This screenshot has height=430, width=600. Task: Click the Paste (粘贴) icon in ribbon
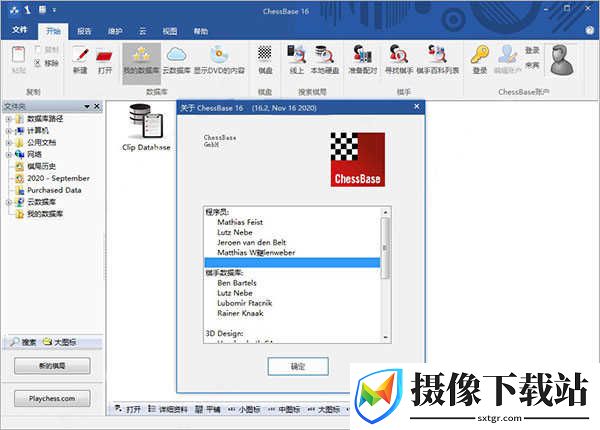18,59
